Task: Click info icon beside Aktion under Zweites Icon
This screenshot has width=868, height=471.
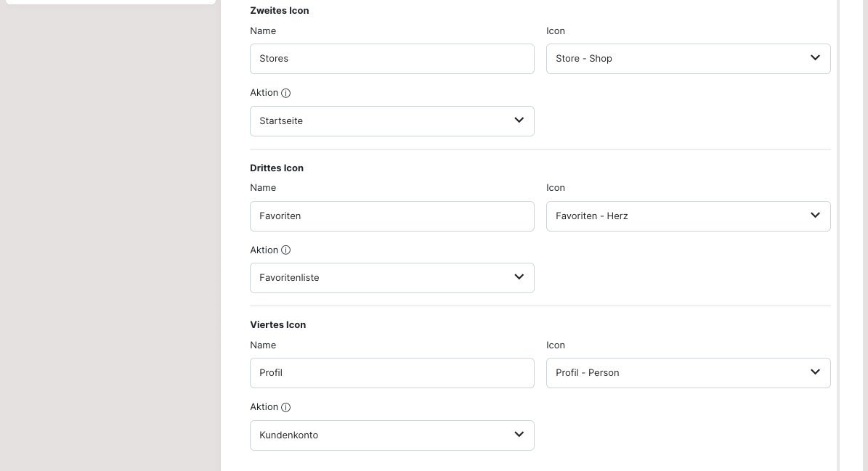Action: coord(286,93)
